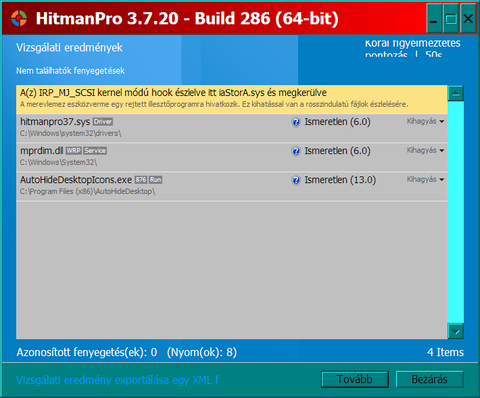480x398 pixels.
Task: Click the Bezárás button
Action: click(x=429, y=379)
